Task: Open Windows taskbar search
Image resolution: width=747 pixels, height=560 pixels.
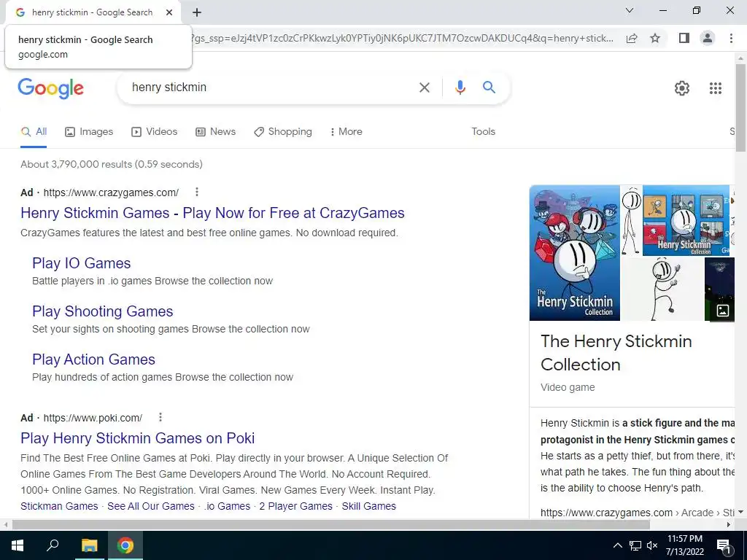Action: point(53,545)
